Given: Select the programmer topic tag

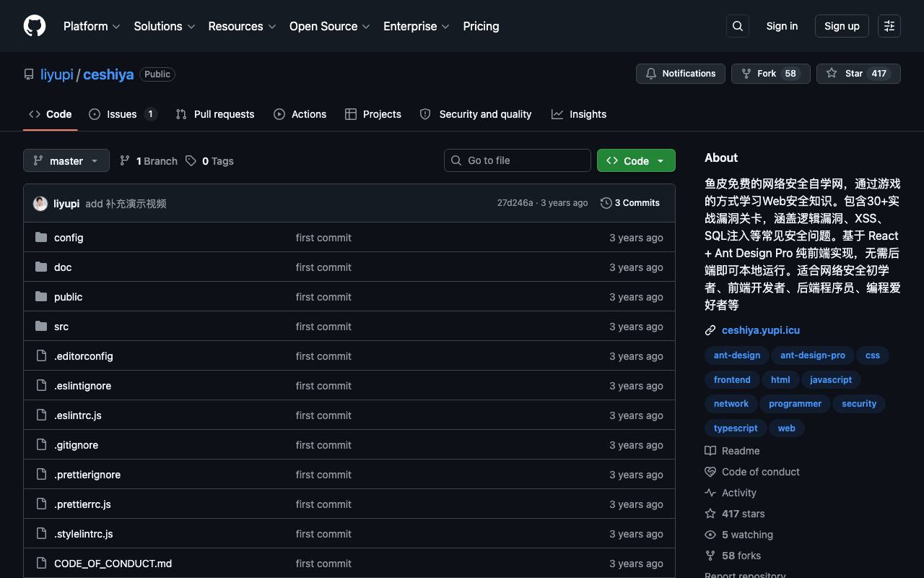Looking at the screenshot, I should [795, 404].
